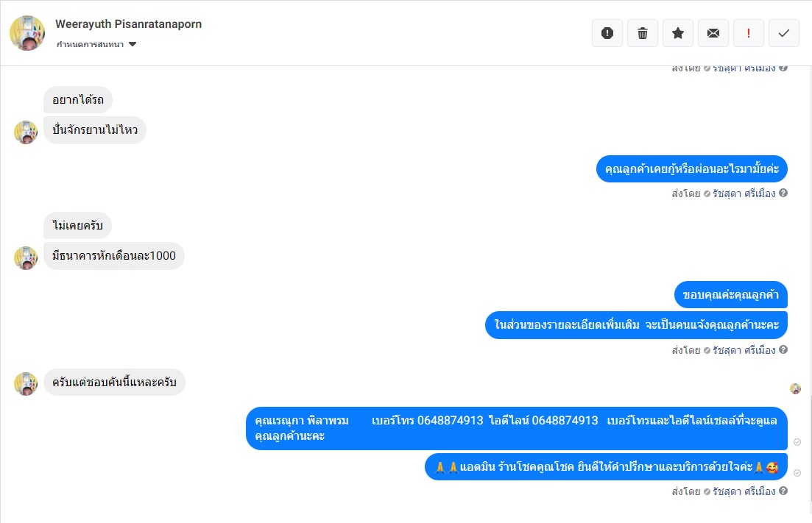
Task: Click the ส่งโดย รัชสุดา ศรีเมือง label below thank-you messages
Action: [x=724, y=350]
